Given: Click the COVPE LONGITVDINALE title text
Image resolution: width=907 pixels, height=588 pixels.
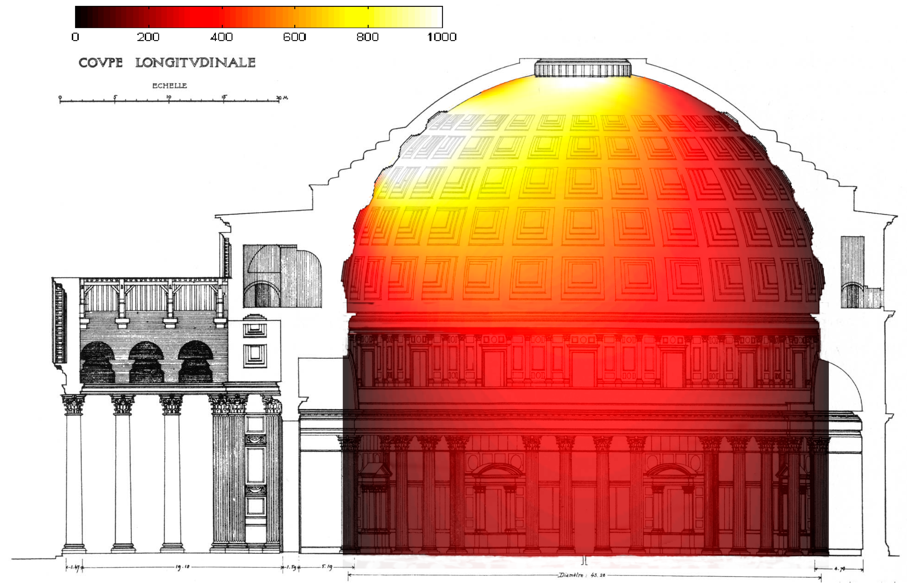Looking at the screenshot, I should point(167,62).
